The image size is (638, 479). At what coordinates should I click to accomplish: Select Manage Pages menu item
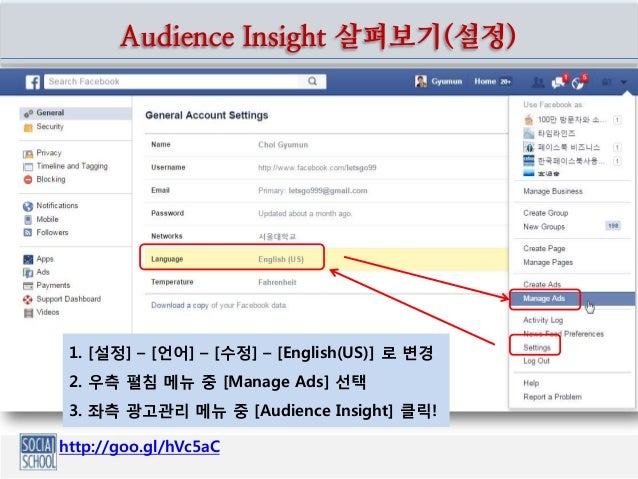(548, 262)
